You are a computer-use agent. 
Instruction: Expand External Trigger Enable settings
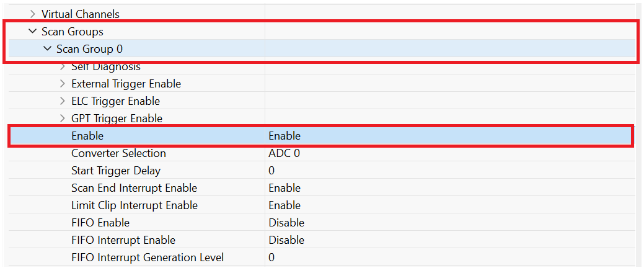tap(63, 84)
